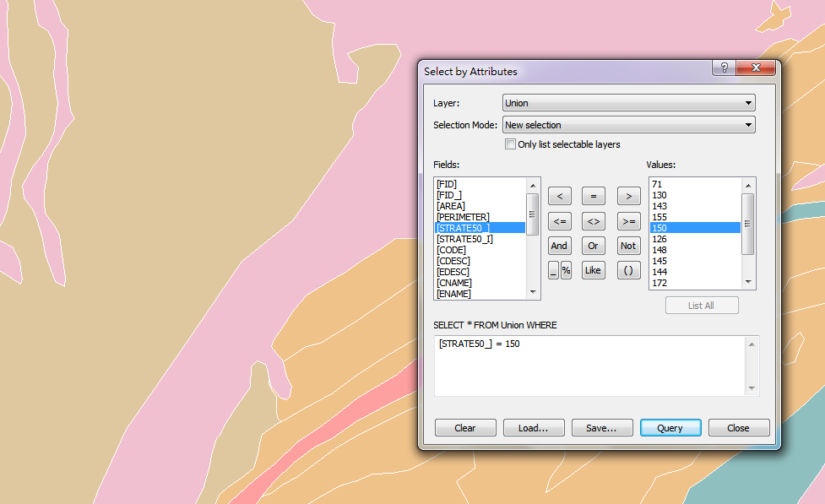Insert the less-than-or-equal operator
This screenshot has height=504, width=825.
coord(559,221)
